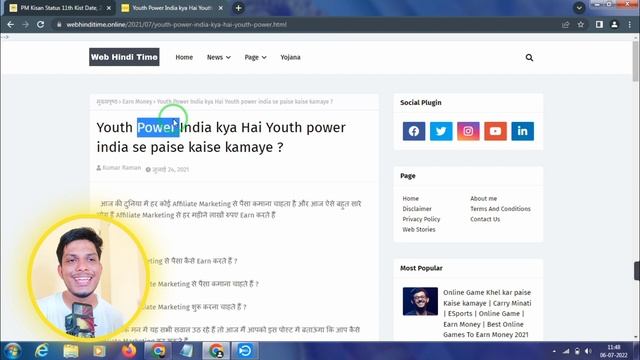Click the Web Hindi Time logo

[x=124, y=57]
